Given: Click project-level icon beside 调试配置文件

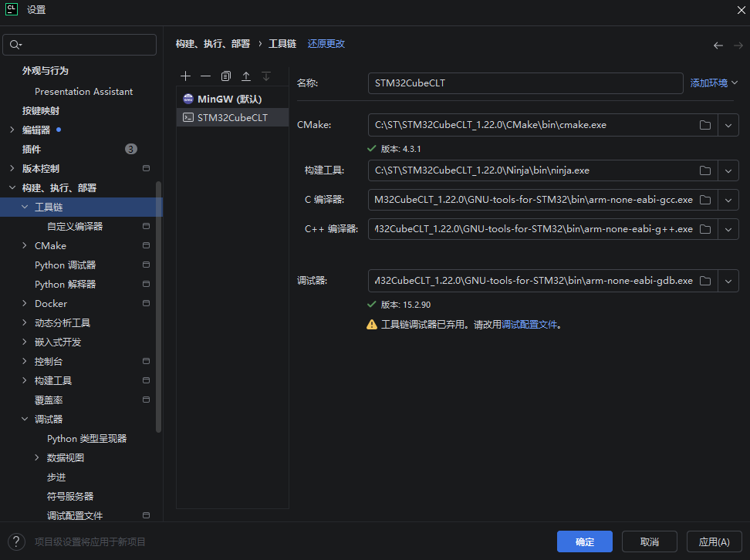Looking at the screenshot, I should point(147,515).
